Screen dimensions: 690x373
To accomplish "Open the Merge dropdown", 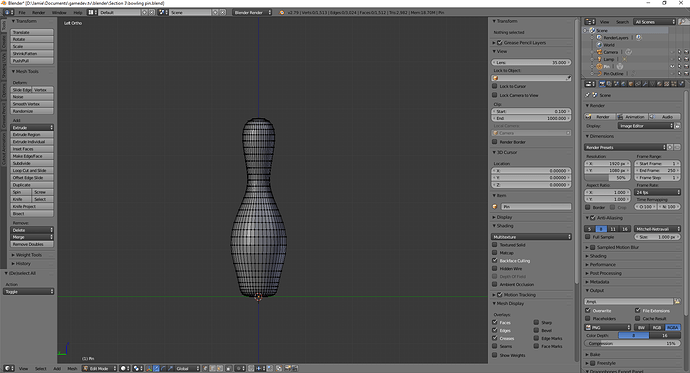I will pos(32,237).
